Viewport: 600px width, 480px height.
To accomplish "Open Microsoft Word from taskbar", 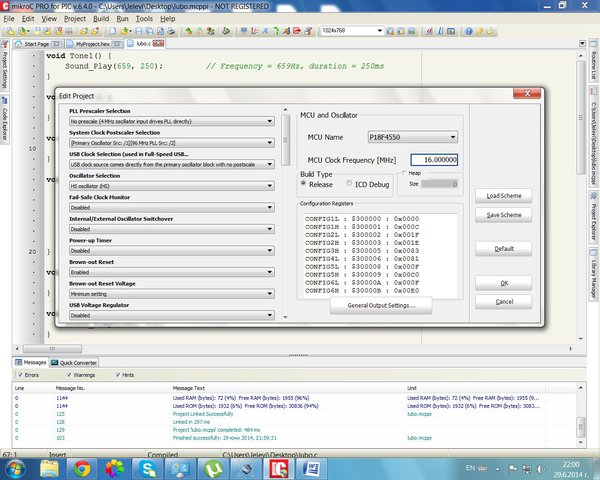I will pos(312,469).
